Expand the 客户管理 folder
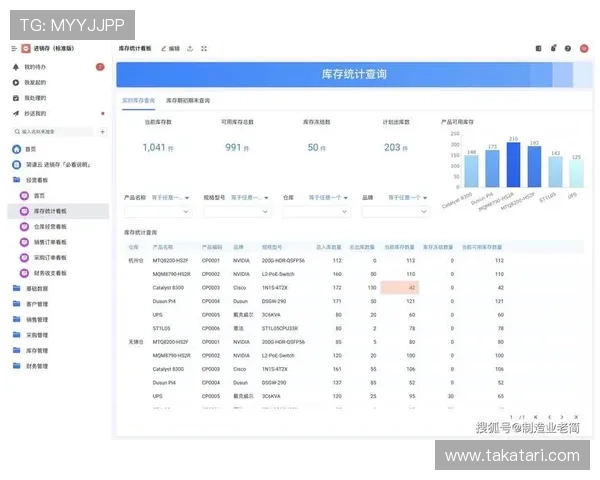The height and width of the screenshot is (480, 600). [30, 304]
